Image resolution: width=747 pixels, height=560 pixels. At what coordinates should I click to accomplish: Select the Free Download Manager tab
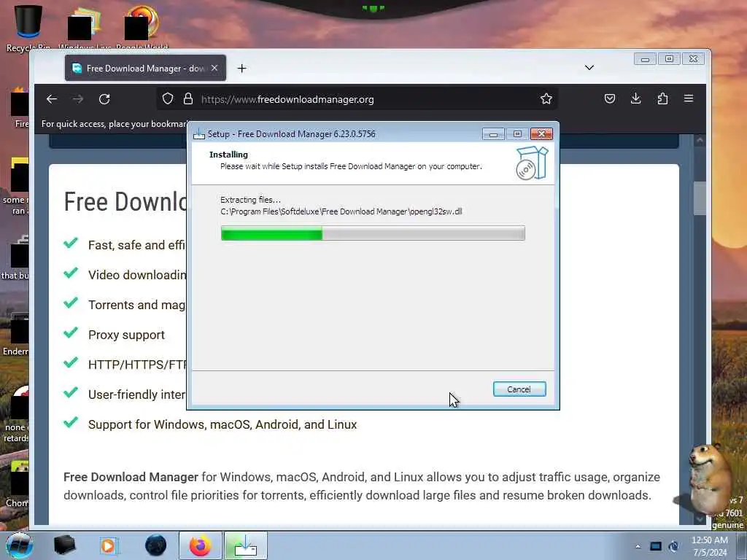(145, 68)
